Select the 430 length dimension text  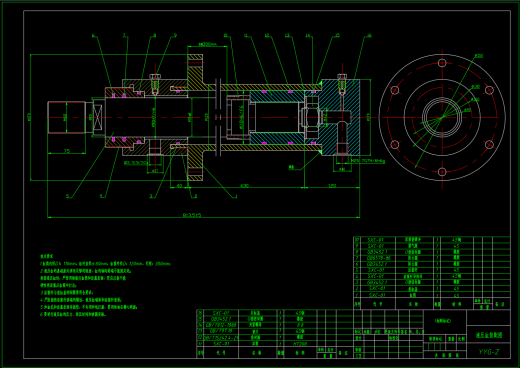(x=244, y=185)
